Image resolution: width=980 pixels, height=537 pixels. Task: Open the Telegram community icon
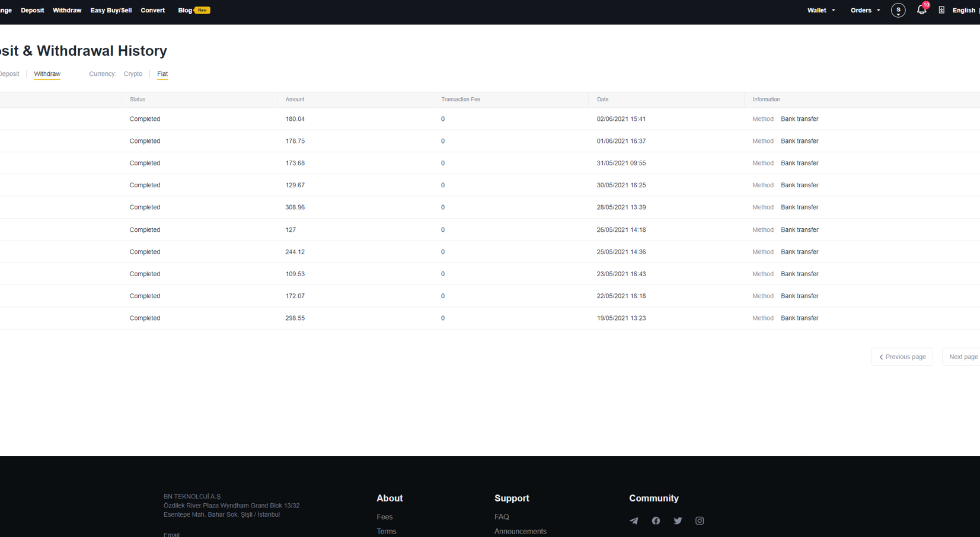pyautogui.click(x=634, y=521)
